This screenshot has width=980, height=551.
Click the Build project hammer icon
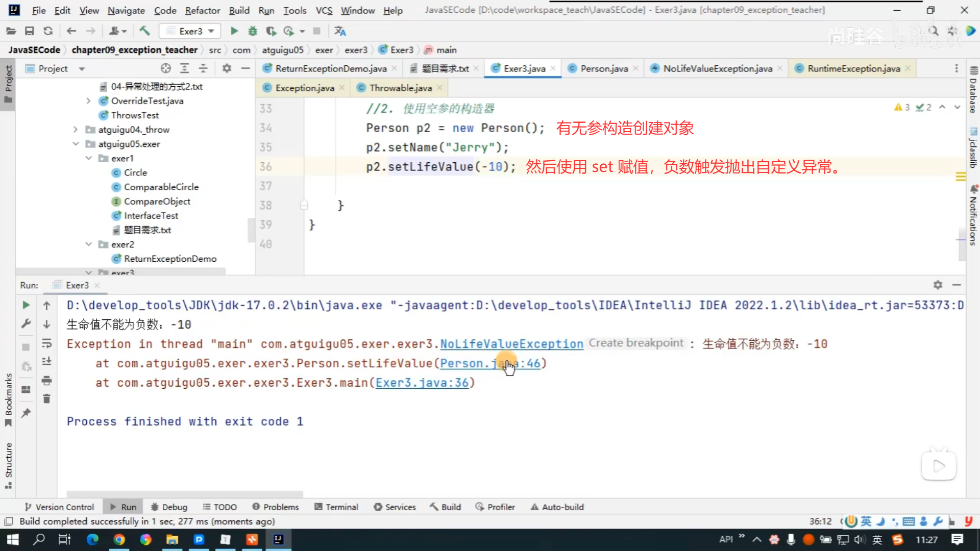[144, 31]
